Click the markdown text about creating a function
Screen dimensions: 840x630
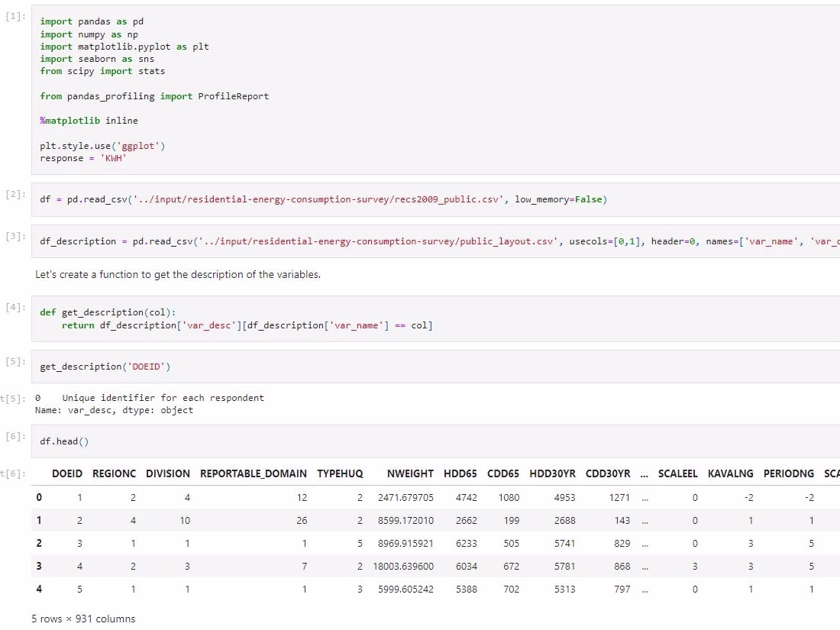[x=178, y=274]
